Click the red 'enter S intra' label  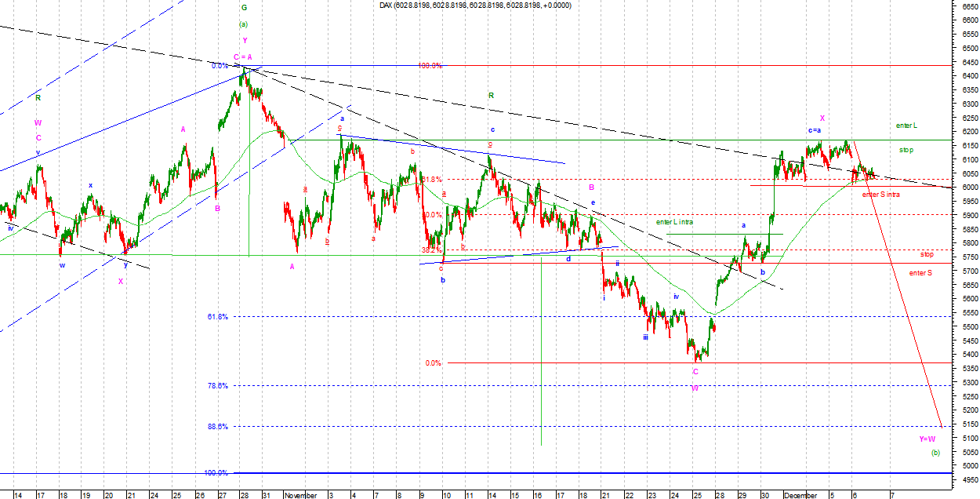pyautogui.click(x=880, y=194)
